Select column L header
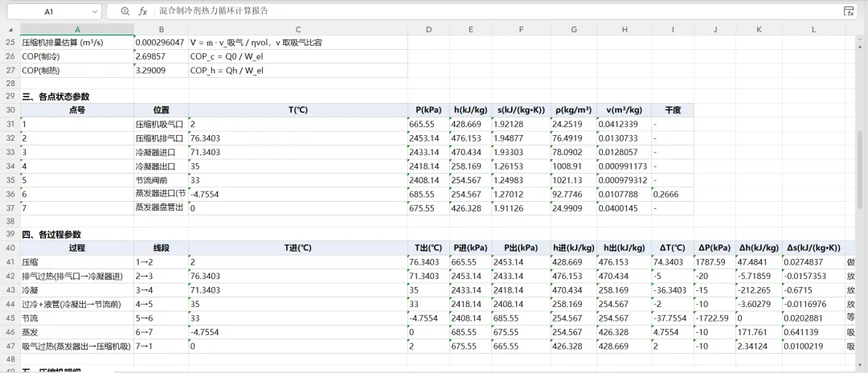 [813, 29]
